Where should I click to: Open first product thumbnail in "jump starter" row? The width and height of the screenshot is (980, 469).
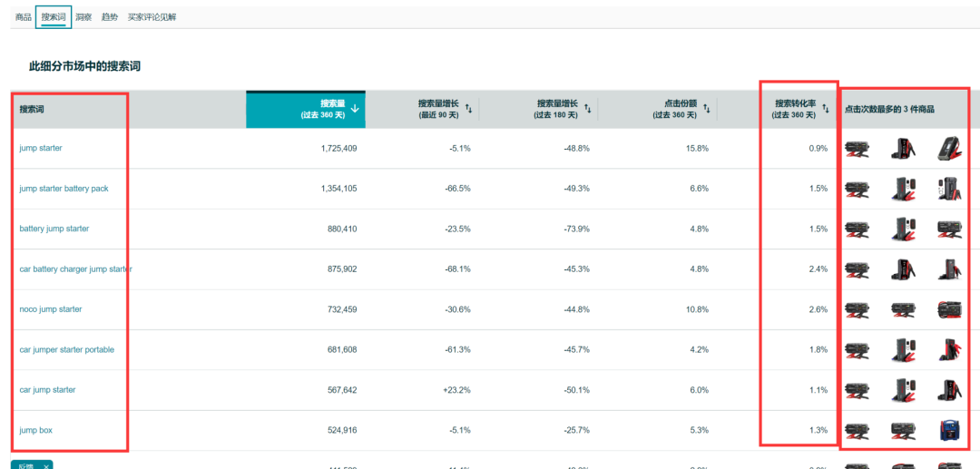[857, 149]
